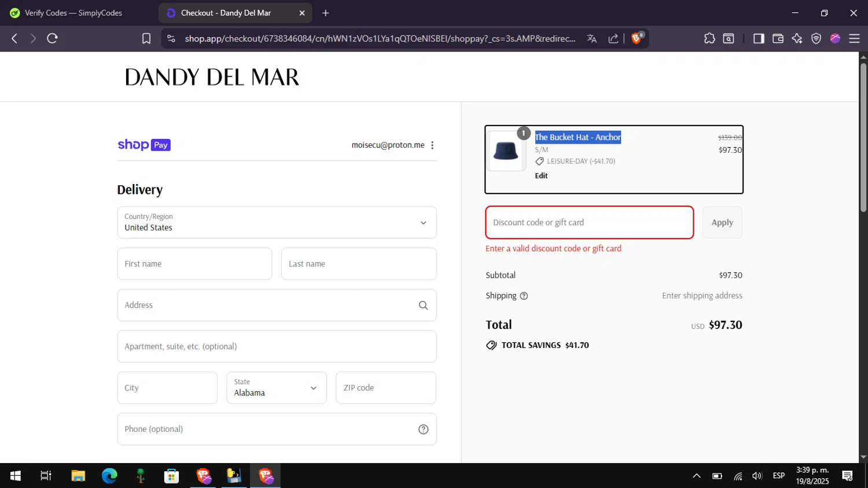Click the LEISURE-DAY discount tag
The width and height of the screenshot is (868, 488).
click(575, 162)
